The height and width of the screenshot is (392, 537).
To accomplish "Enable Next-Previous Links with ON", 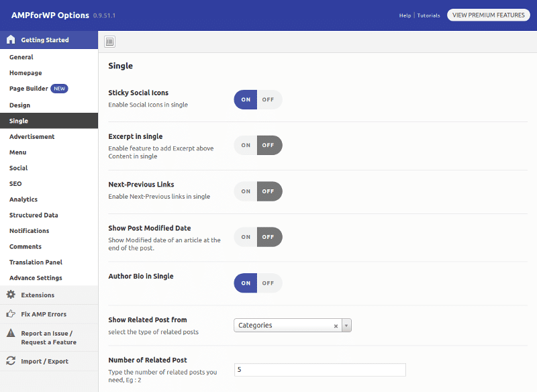I will 246,191.
